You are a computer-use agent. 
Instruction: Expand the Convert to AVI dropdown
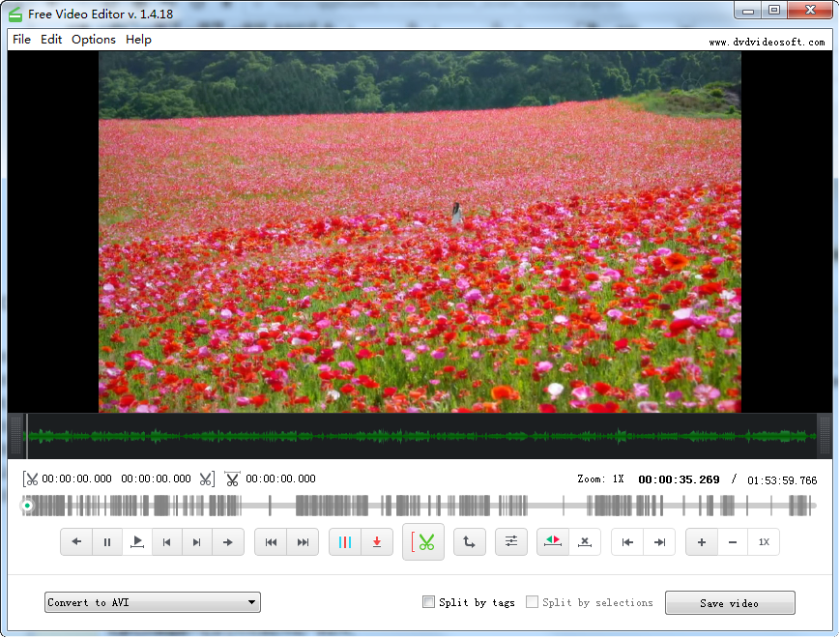pos(153,602)
